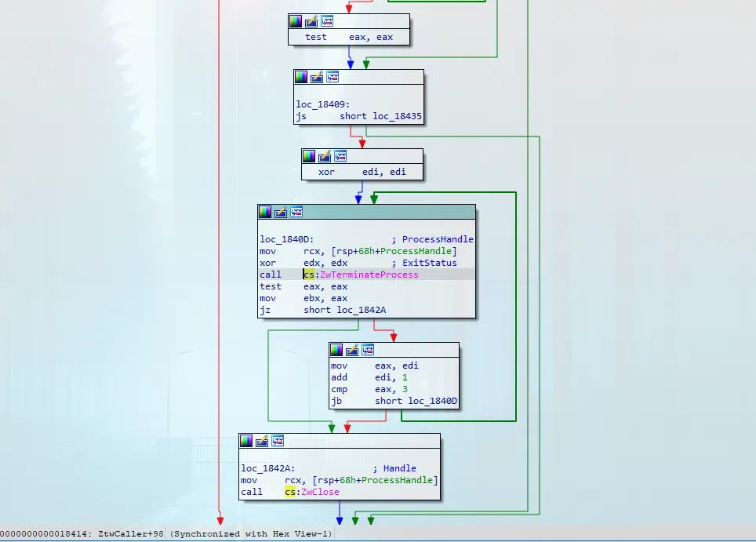Click the group nodes icon on the test eax block
This screenshot has width=756, height=542.
pos(326,21)
